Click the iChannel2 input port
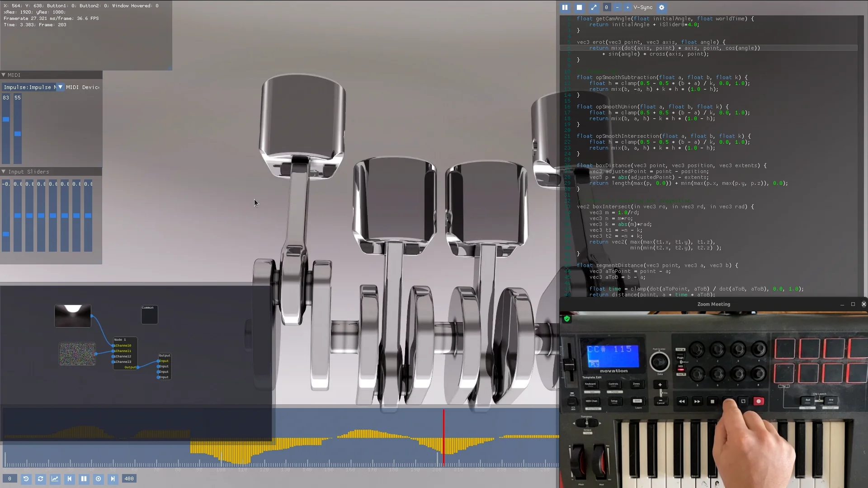868x488 pixels. click(113, 357)
